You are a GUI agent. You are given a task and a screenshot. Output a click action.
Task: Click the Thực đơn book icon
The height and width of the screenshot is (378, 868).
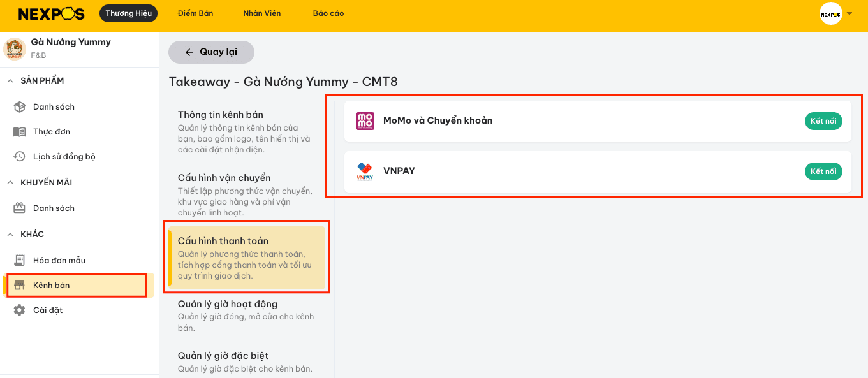click(20, 131)
